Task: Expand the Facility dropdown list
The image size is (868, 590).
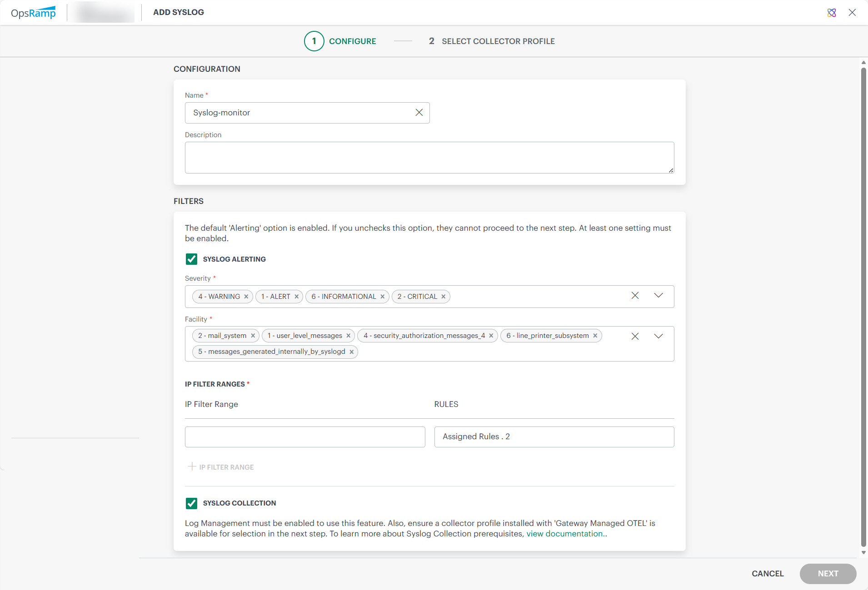Action: tap(658, 336)
